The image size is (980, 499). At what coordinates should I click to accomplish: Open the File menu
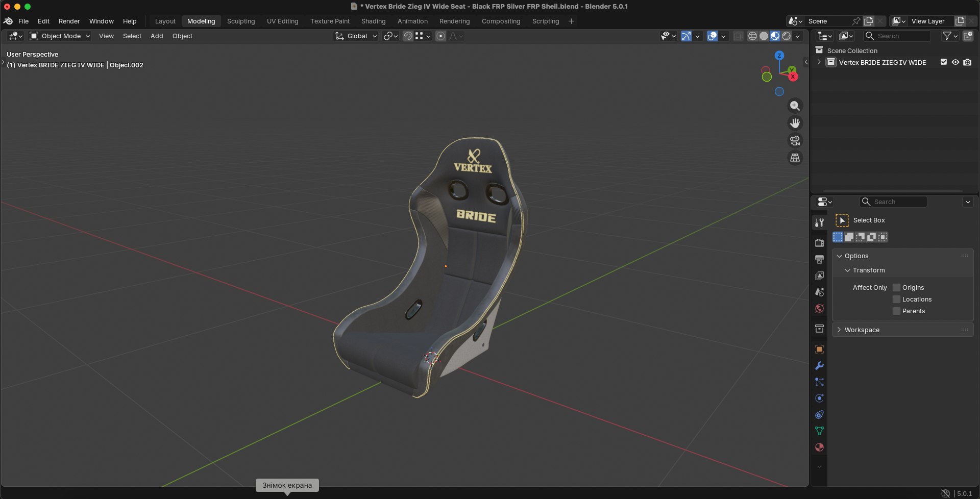(x=23, y=21)
